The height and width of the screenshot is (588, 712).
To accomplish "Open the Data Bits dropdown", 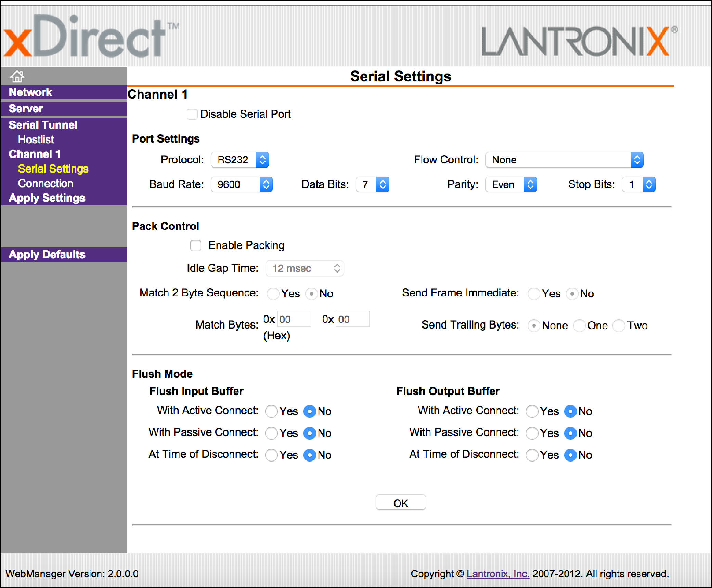I will 373,185.
